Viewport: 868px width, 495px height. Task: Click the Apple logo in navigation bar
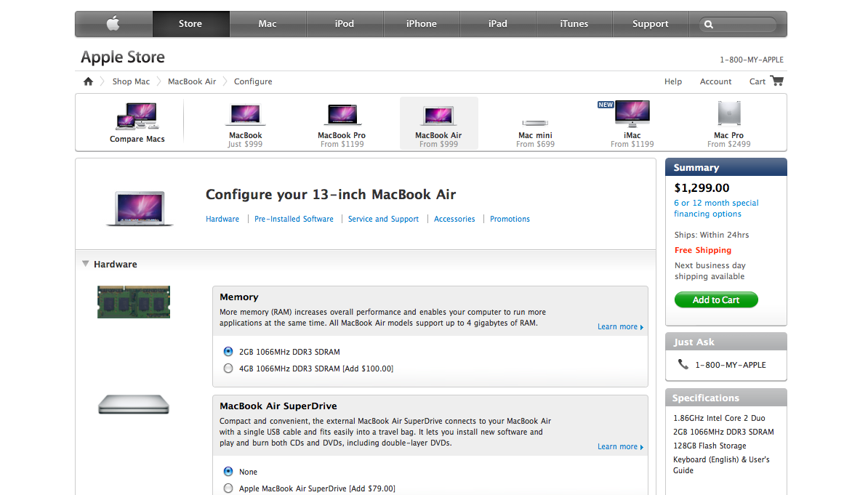pos(113,24)
